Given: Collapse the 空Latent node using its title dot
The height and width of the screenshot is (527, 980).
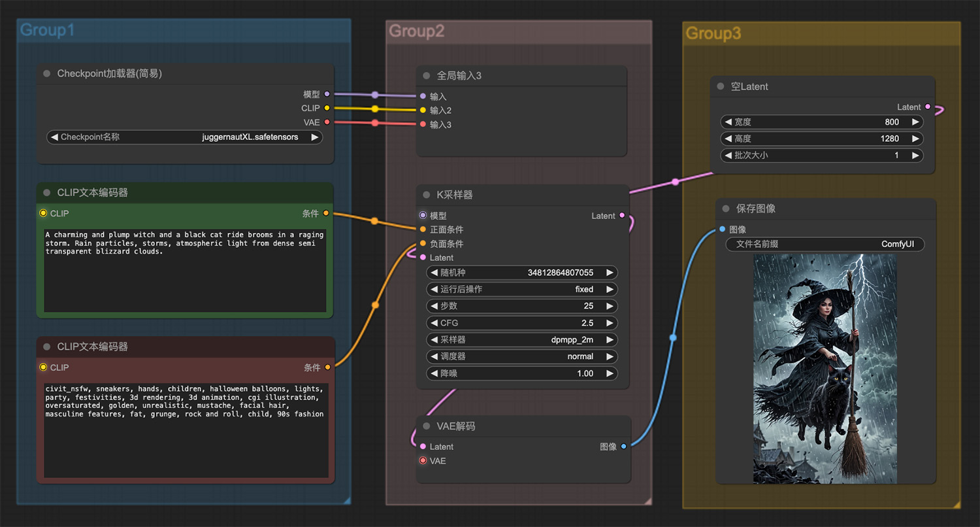Looking at the screenshot, I should point(721,86).
